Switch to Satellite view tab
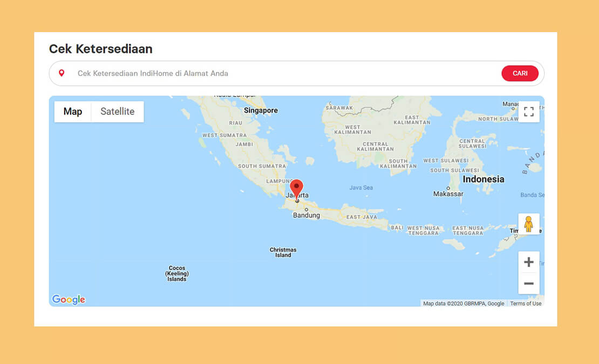Screen dimensions: 599x364 (117, 112)
